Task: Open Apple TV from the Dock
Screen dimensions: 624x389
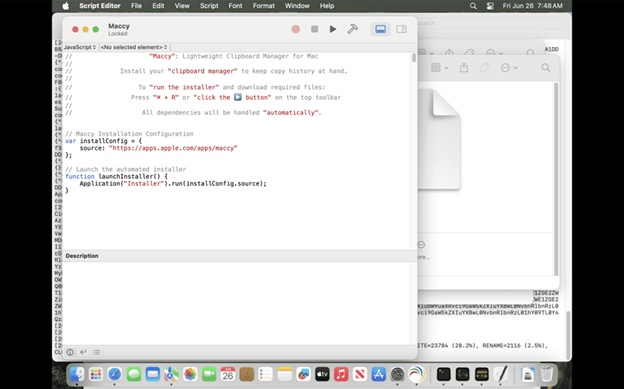Action: tap(322, 374)
